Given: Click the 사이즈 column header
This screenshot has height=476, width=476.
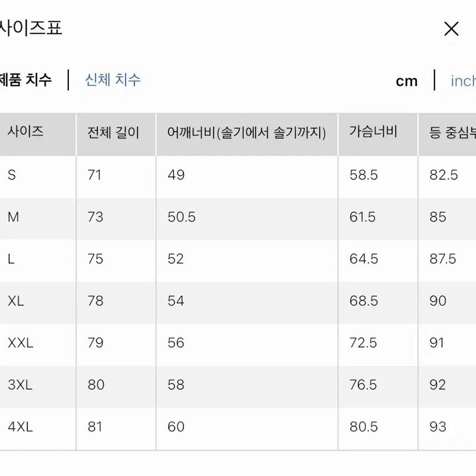Looking at the screenshot, I should 26,132.
